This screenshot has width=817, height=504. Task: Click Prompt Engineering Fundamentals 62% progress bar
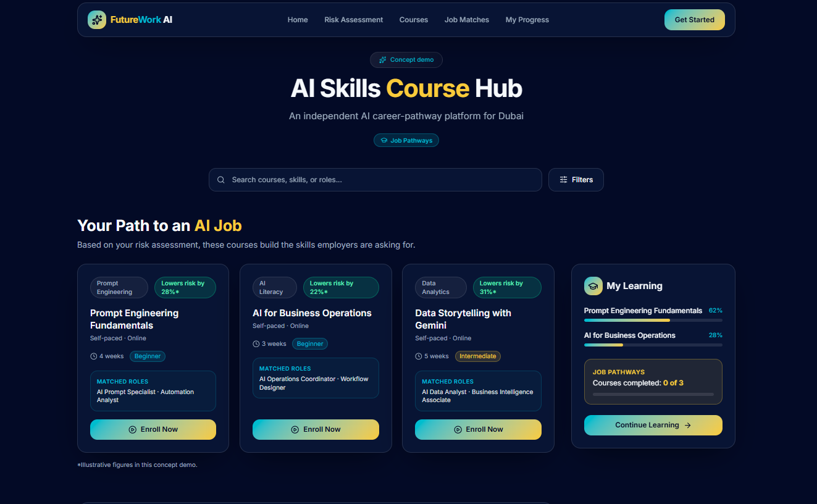tap(653, 321)
